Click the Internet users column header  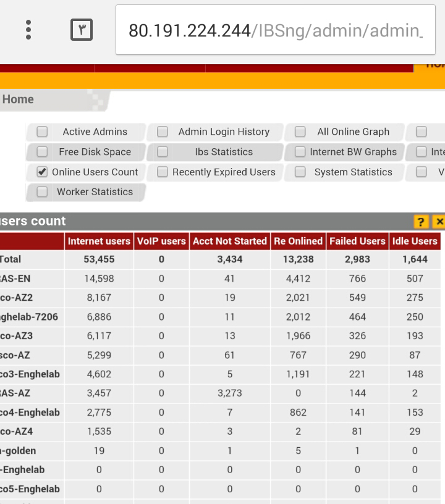click(x=99, y=241)
